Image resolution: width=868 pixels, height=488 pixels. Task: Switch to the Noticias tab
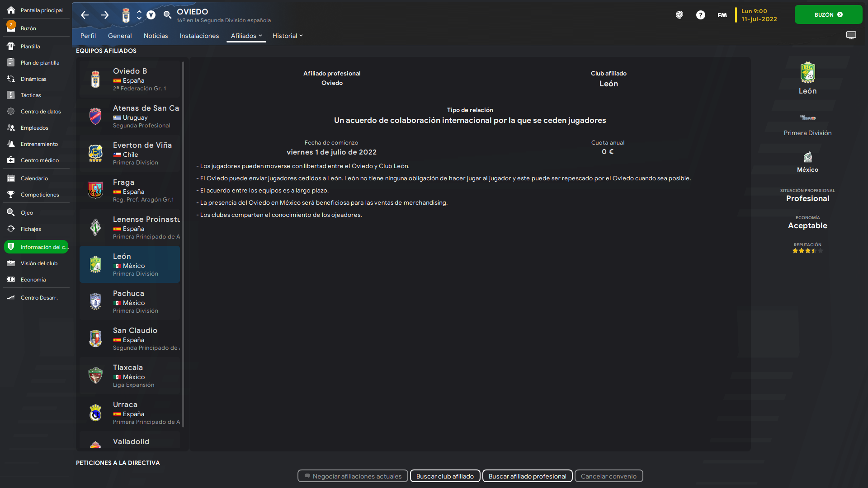click(x=156, y=36)
